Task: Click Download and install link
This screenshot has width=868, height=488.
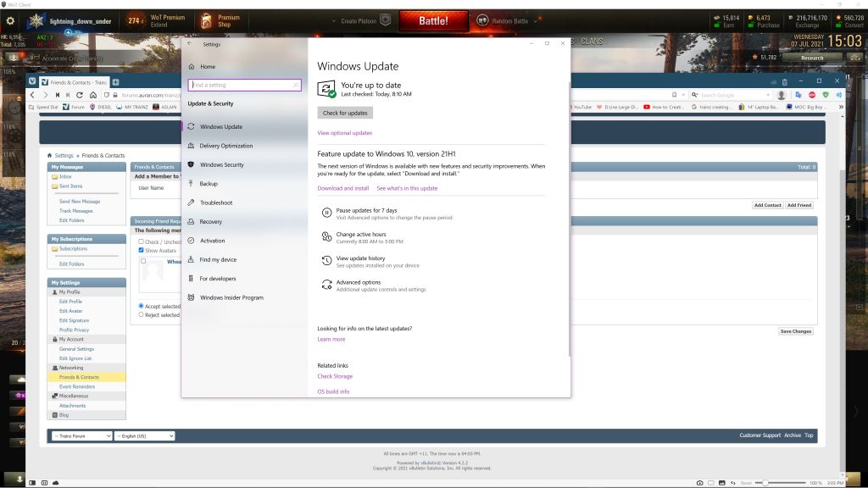Action: point(342,188)
